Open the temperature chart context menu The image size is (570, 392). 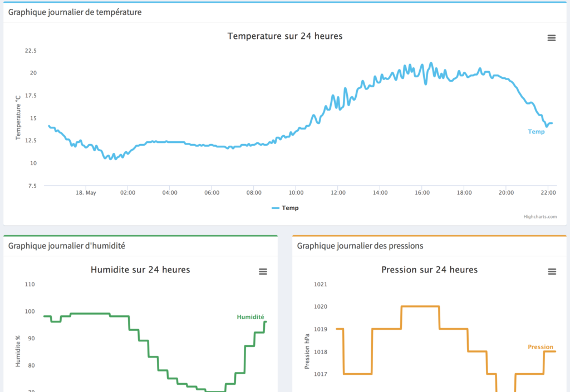[551, 38]
